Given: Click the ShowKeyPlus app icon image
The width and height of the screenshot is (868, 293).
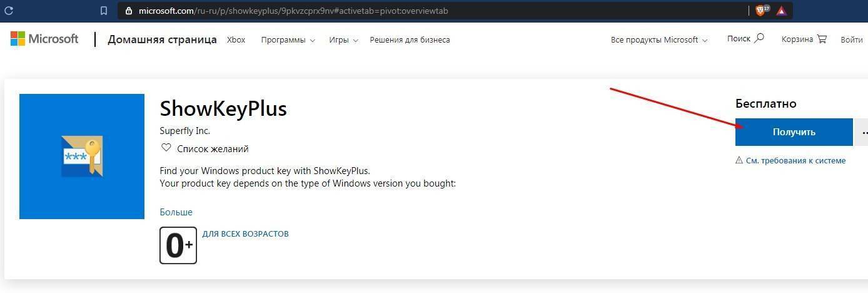Looking at the screenshot, I should coord(82,157).
